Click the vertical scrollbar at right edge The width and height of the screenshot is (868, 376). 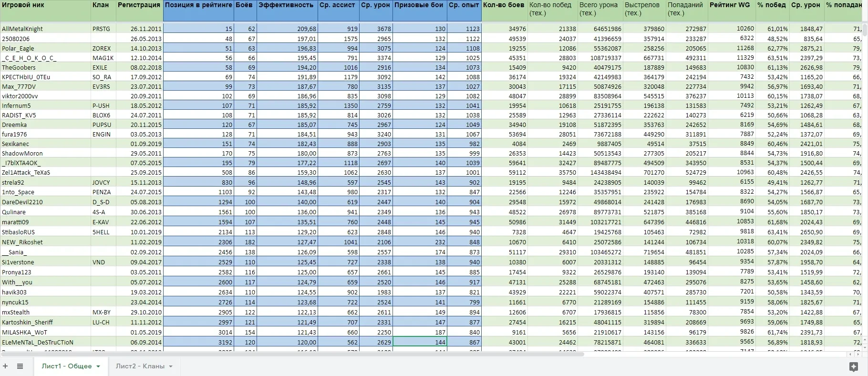[x=865, y=31]
